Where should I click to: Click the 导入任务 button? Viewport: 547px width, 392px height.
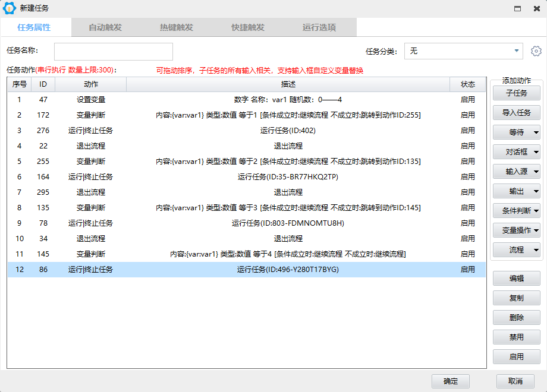click(516, 113)
